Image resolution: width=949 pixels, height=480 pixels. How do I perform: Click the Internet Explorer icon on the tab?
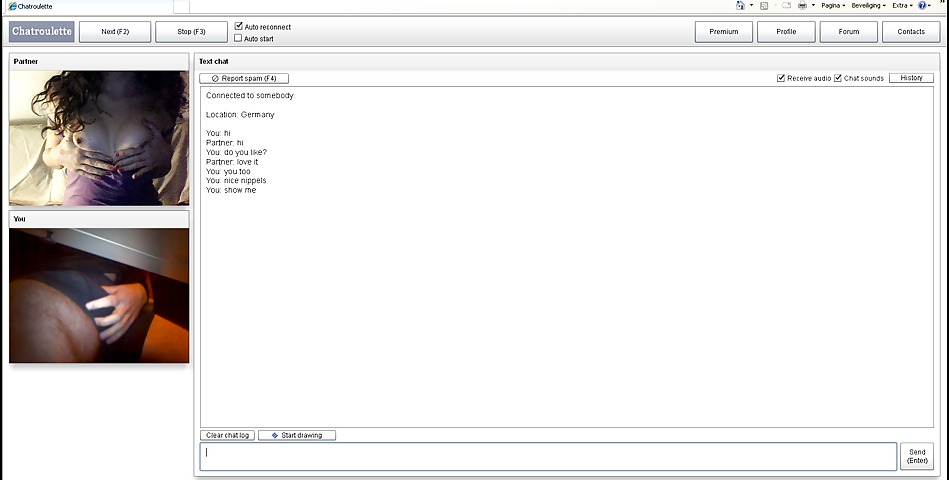coord(12,6)
